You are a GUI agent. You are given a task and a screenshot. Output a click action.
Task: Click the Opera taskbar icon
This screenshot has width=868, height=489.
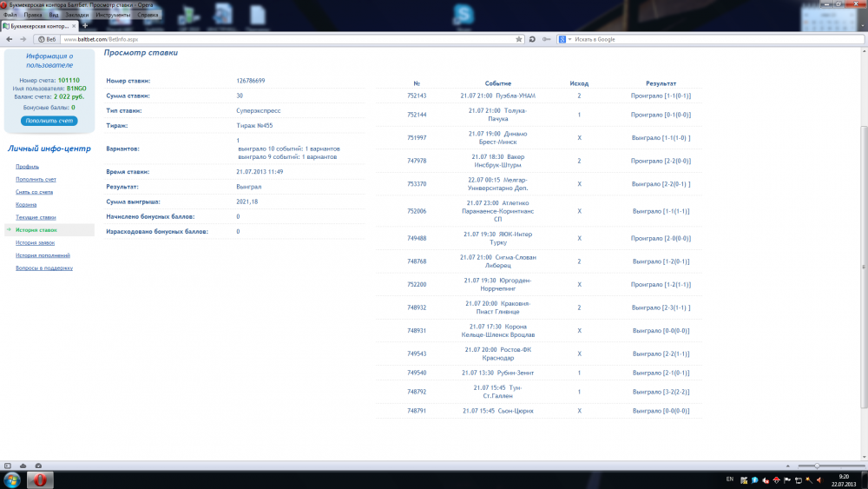point(40,479)
